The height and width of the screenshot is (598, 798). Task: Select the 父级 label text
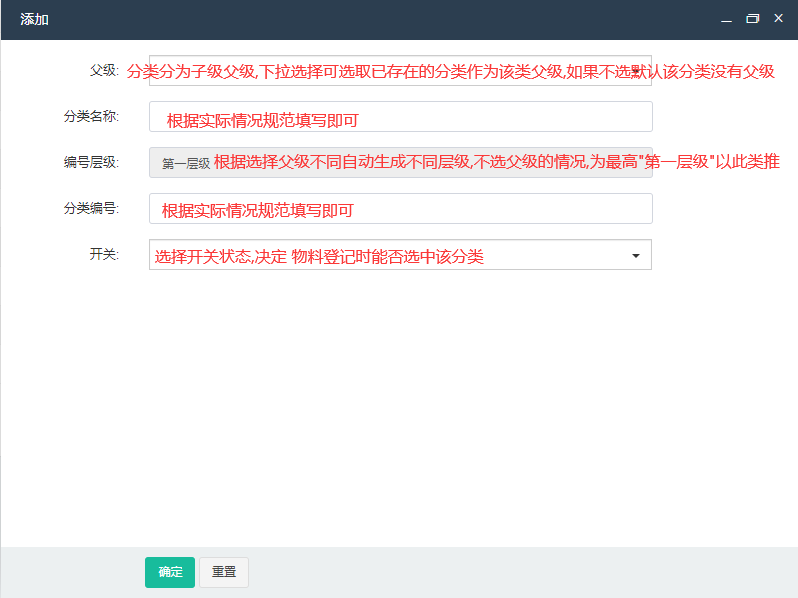pos(104,70)
